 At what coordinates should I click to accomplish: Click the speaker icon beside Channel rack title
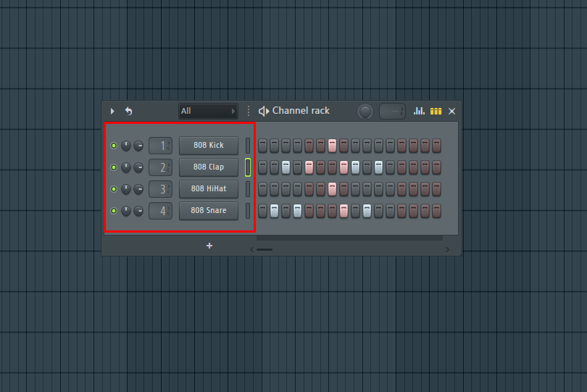(264, 111)
